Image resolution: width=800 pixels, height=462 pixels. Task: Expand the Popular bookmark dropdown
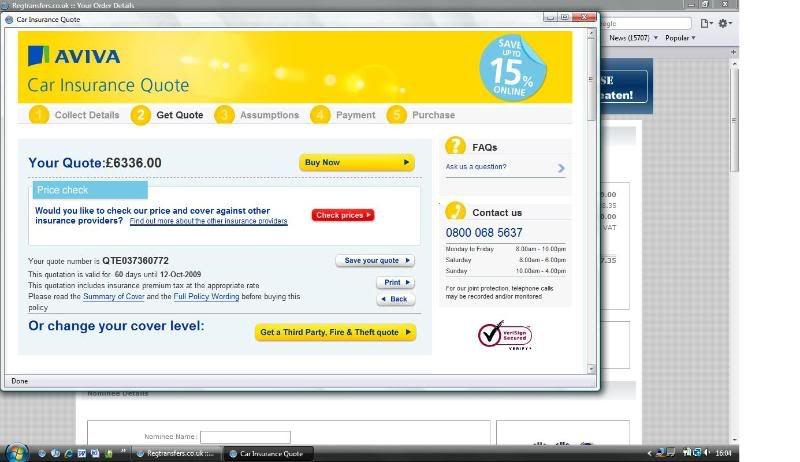(693, 38)
